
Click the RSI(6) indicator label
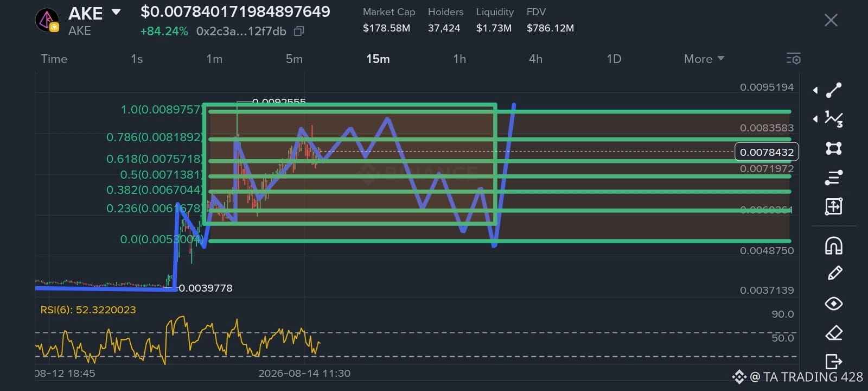pos(88,310)
